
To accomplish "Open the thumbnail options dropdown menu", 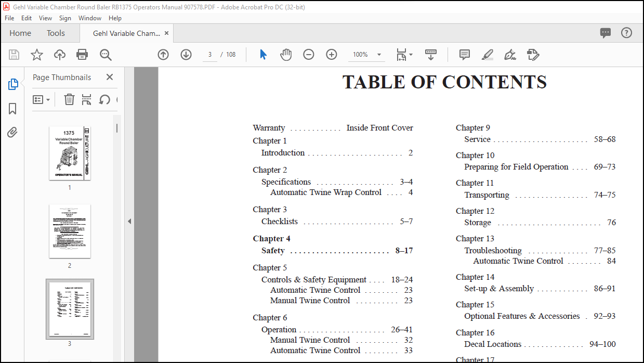I will coord(42,99).
